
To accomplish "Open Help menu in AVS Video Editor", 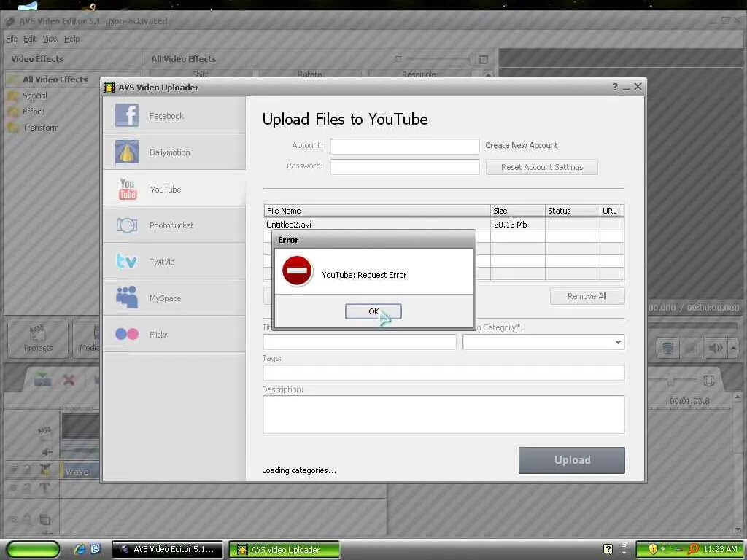I will tap(72, 39).
